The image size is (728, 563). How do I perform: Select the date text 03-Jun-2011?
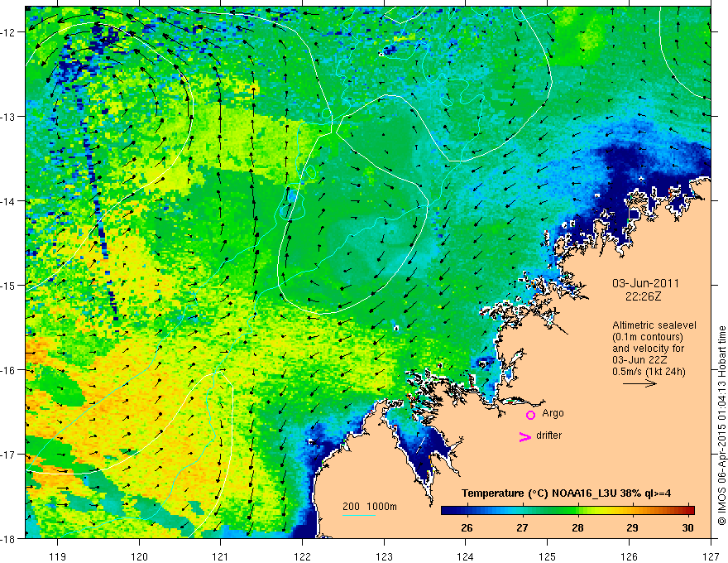[x=645, y=283]
